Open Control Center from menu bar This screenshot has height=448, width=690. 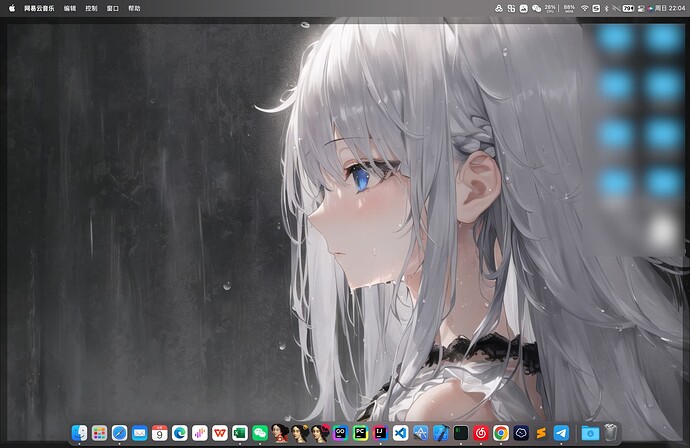pyautogui.click(x=641, y=8)
